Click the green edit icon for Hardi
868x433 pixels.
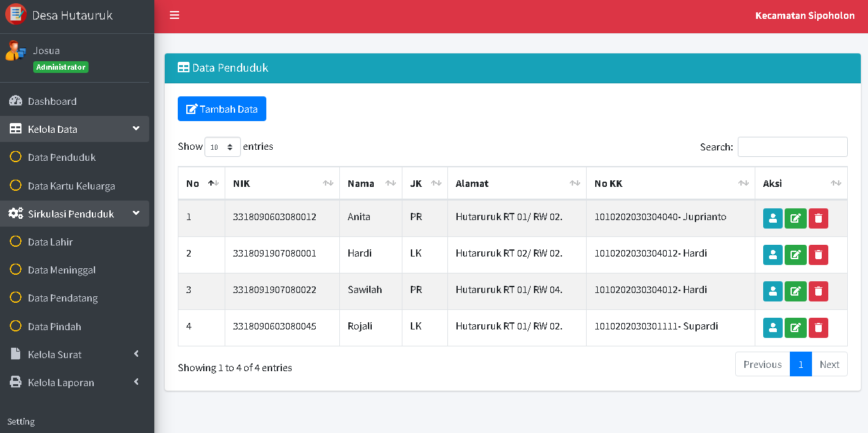(x=795, y=255)
